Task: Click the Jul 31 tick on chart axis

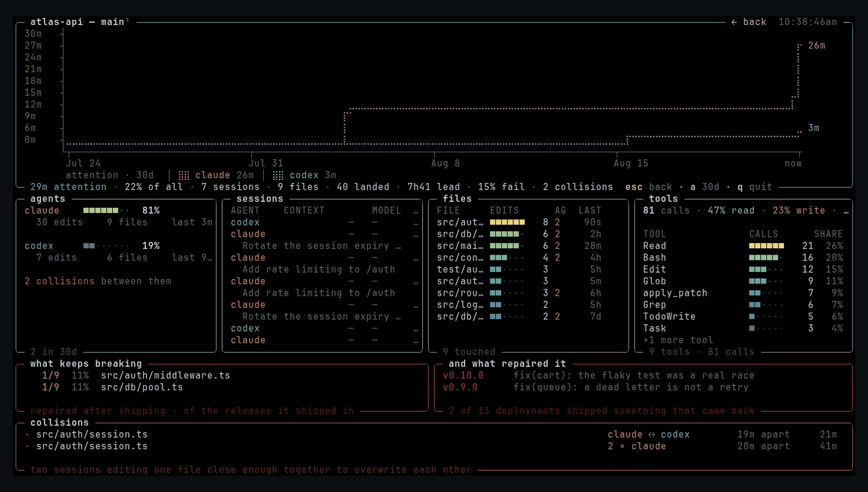Action: [266, 163]
